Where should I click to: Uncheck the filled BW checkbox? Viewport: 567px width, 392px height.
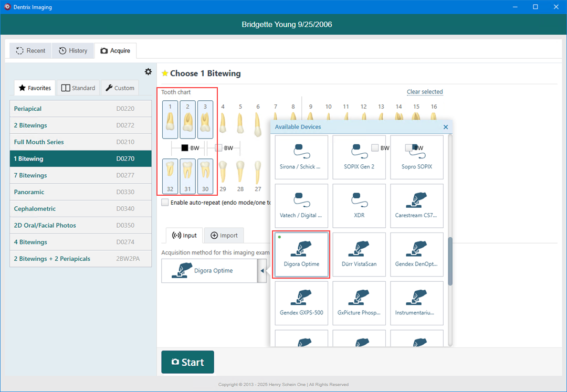click(x=185, y=148)
